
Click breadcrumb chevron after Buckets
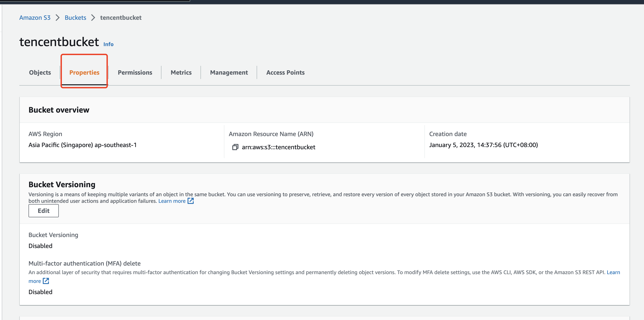pos(93,18)
